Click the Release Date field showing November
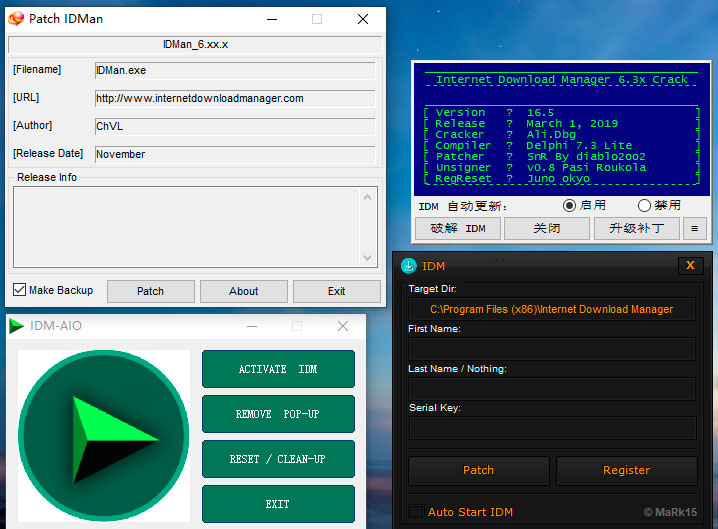718x529 pixels. tap(235, 154)
